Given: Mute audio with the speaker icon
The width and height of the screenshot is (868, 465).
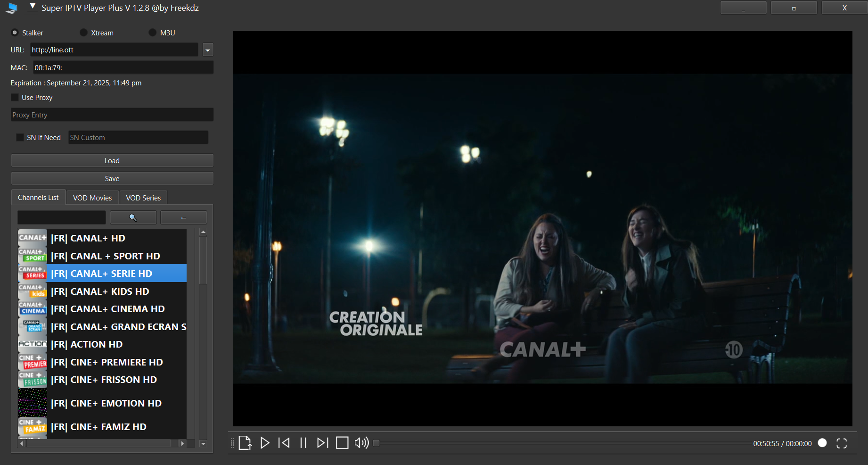Looking at the screenshot, I should 361,443.
